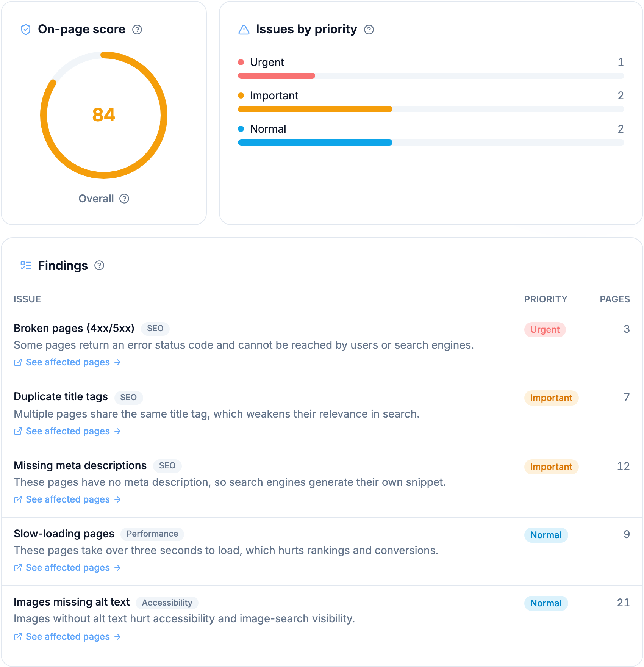Open See affected pages for Images missing alt text
The width and height of the screenshot is (644, 667).
tap(68, 637)
